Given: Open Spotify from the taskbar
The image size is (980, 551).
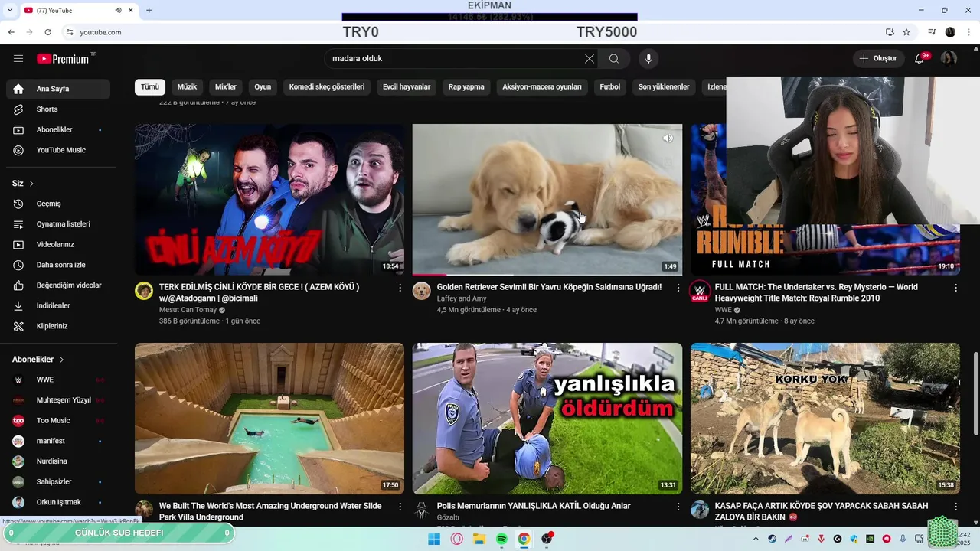Looking at the screenshot, I should [x=501, y=539].
